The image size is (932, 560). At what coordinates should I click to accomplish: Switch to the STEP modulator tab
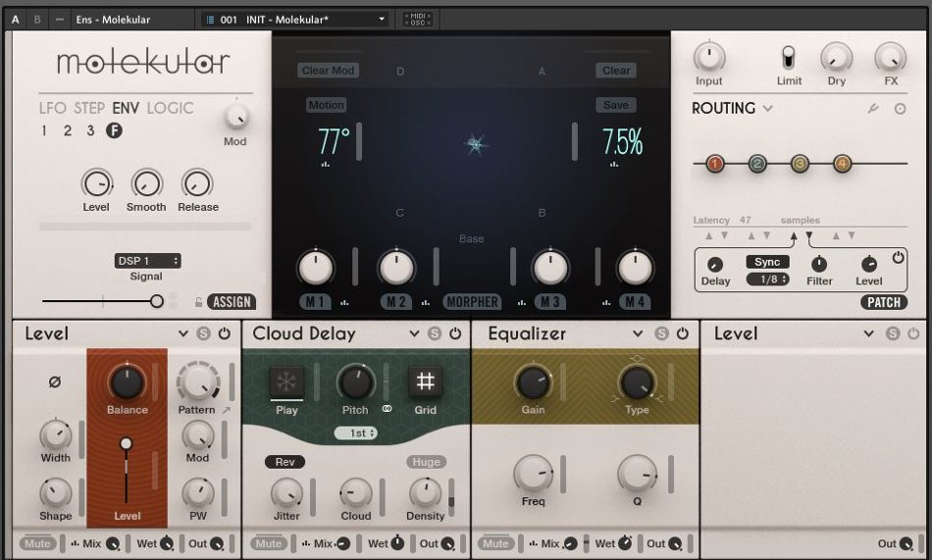pyautogui.click(x=89, y=108)
